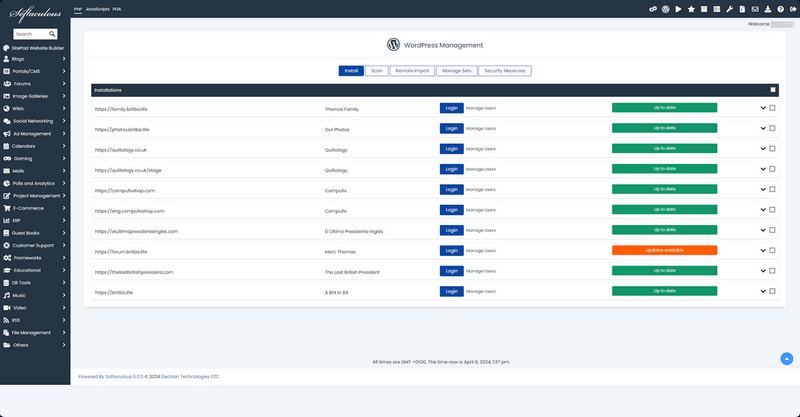Click the star ratings icon in top bar
The width and height of the screenshot is (800, 417).
(691, 9)
